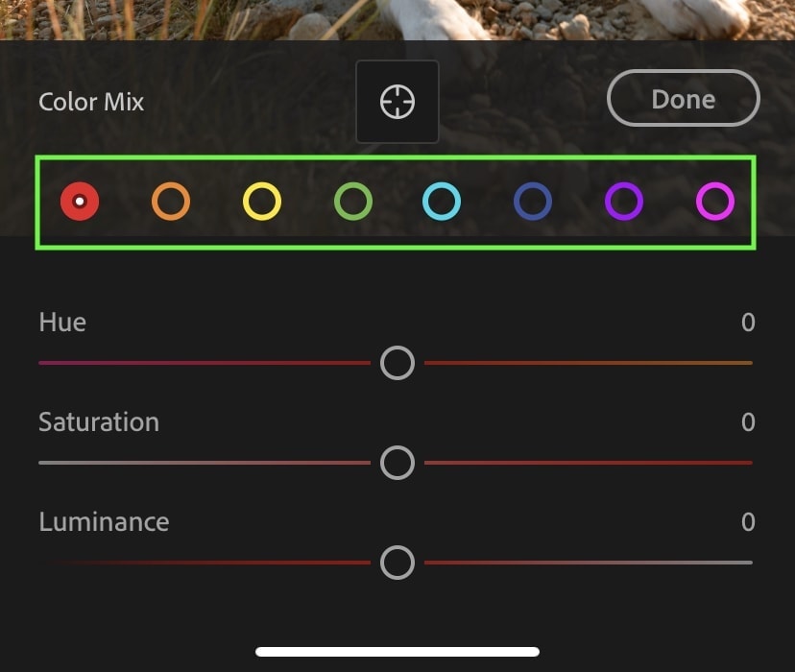
Task: Click the Saturation slider handle
Action: pyautogui.click(x=397, y=463)
